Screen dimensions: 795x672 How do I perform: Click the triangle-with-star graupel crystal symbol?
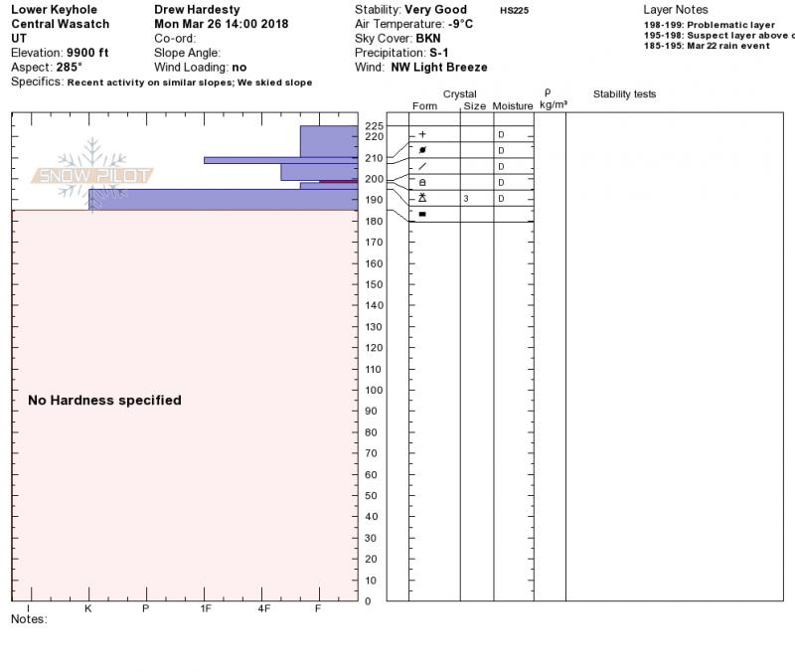(x=422, y=198)
